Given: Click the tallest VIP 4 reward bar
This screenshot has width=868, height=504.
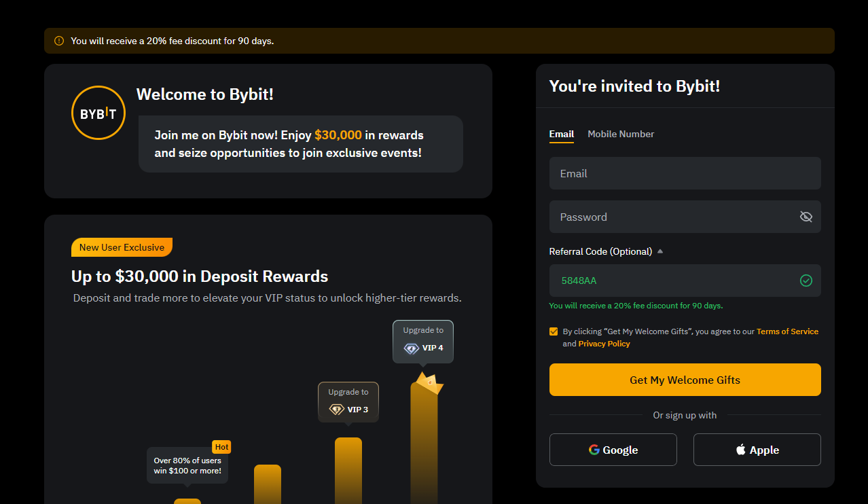Looking at the screenshot, I should point(424,443).
